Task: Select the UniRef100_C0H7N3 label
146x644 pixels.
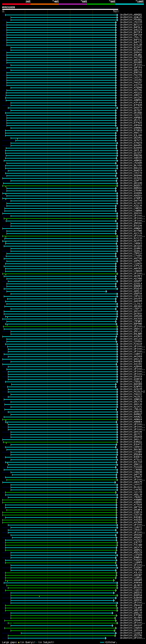Action: (131, 490)
